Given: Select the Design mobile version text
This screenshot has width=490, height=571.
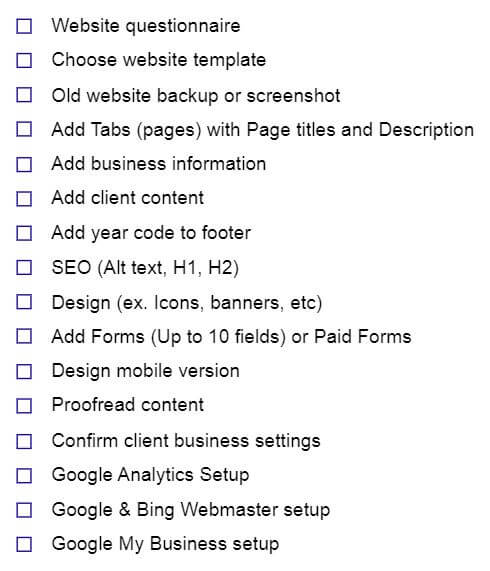Looking at the screenshot, I should click(146, 371).
